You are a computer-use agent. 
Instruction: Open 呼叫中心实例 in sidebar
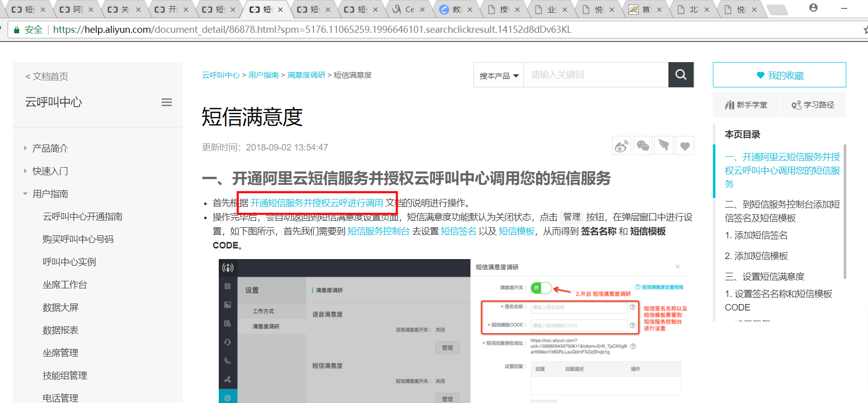[69, 262]
